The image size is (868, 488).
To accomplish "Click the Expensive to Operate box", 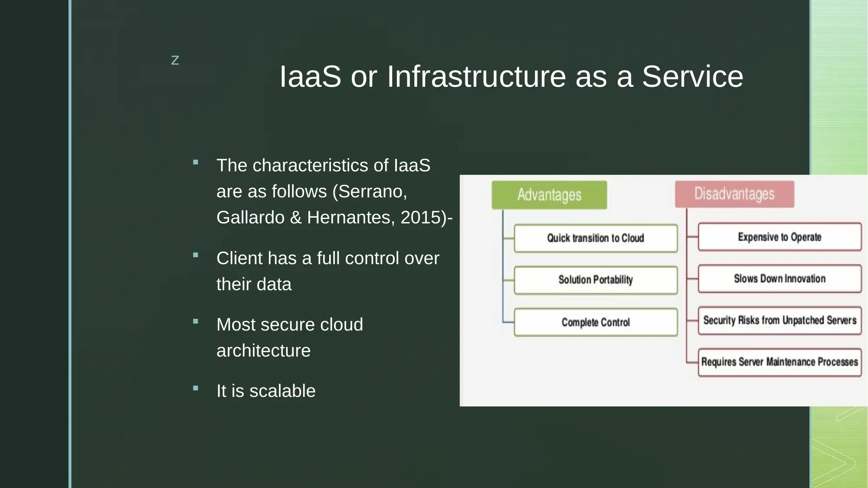I will point(779,237).
